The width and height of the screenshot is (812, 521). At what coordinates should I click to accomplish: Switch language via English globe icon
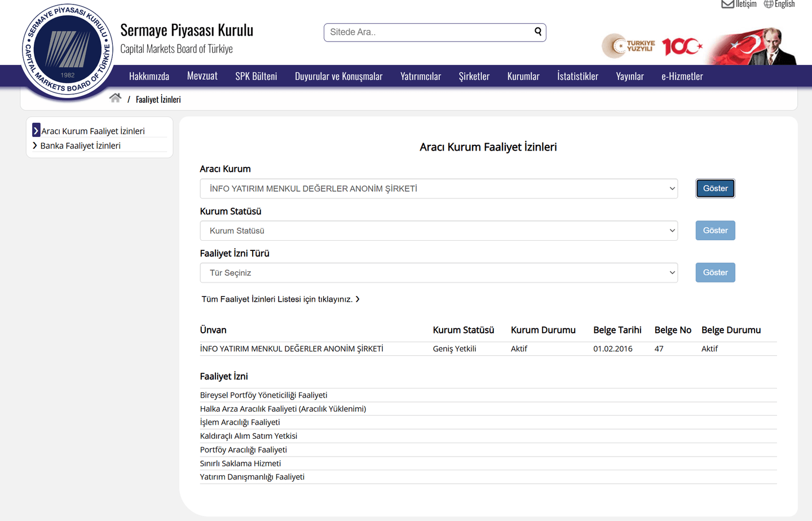[768, 5]
